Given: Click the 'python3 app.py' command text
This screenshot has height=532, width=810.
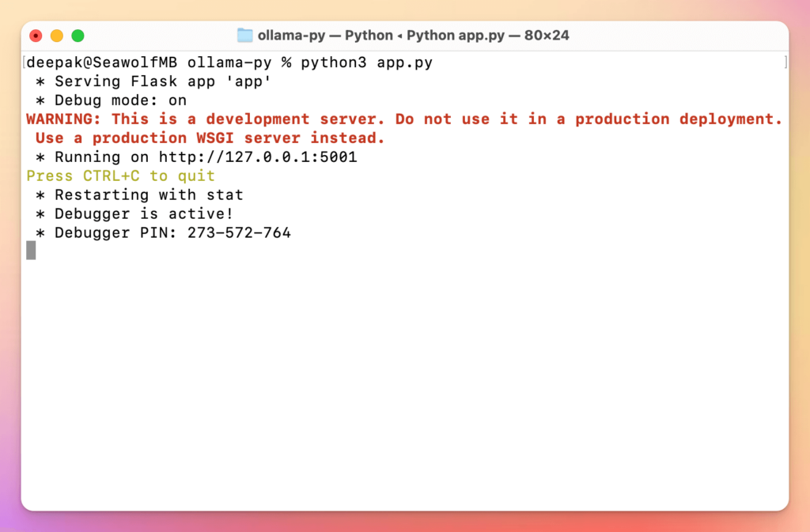Looking at the screenshot, I should pos(366,62).
